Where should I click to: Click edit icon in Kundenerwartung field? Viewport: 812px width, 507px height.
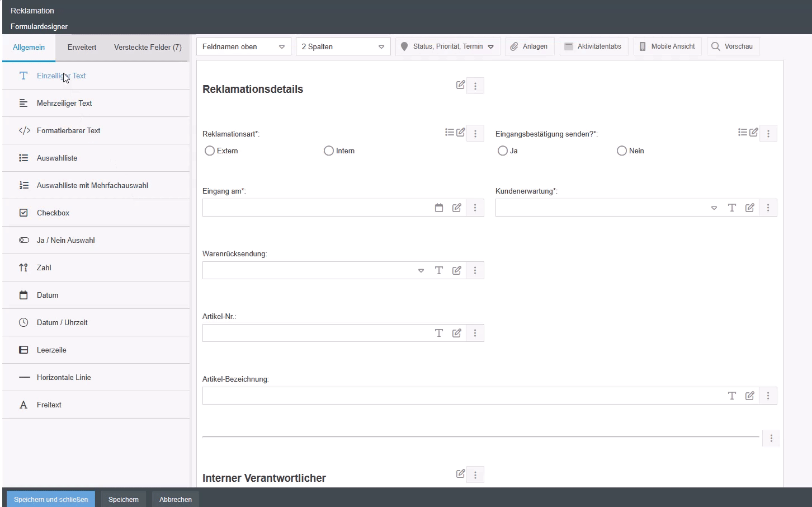[x=749, y=208]
